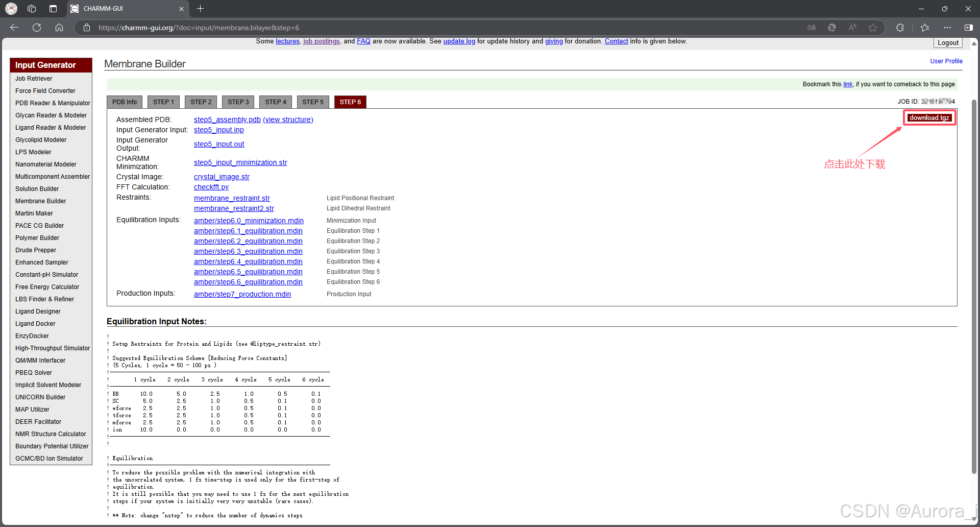This screenshot has width=980, height=527.
Task: Toggle the browser sidebar panel
Action: [x=968, y=28]
